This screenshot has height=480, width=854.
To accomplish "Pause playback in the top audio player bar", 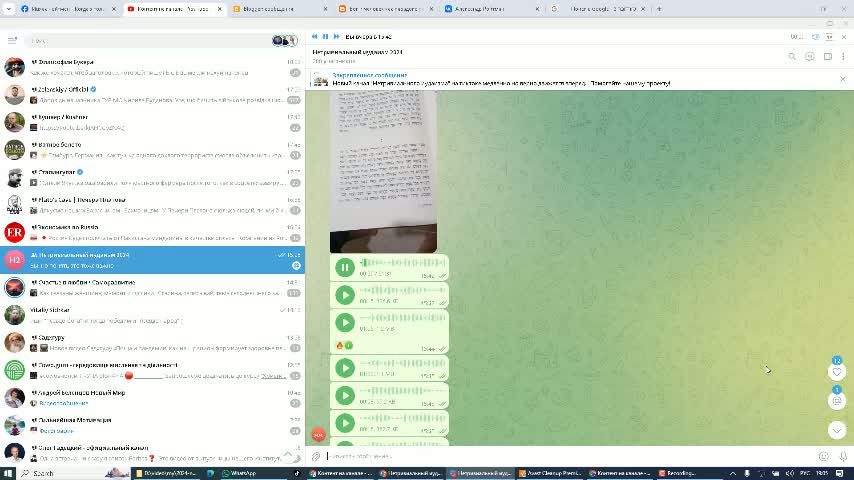I will [x=325, y=36].
